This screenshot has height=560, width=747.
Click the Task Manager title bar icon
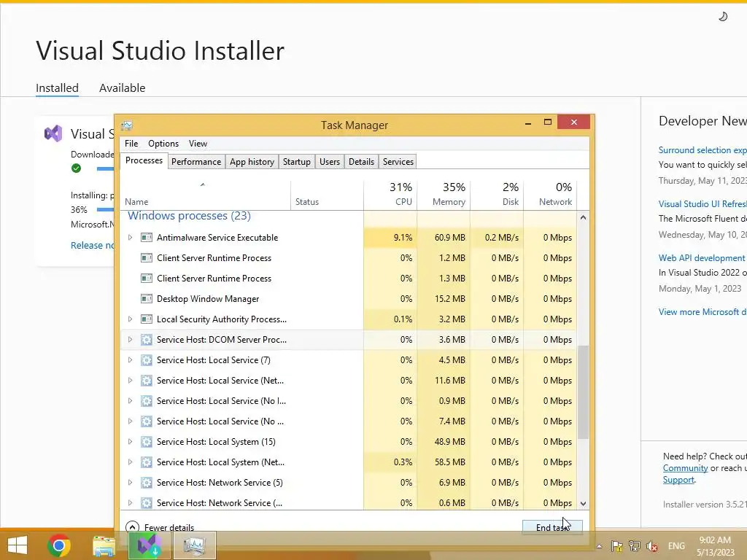pyautogui.click(x=127, y=125)
